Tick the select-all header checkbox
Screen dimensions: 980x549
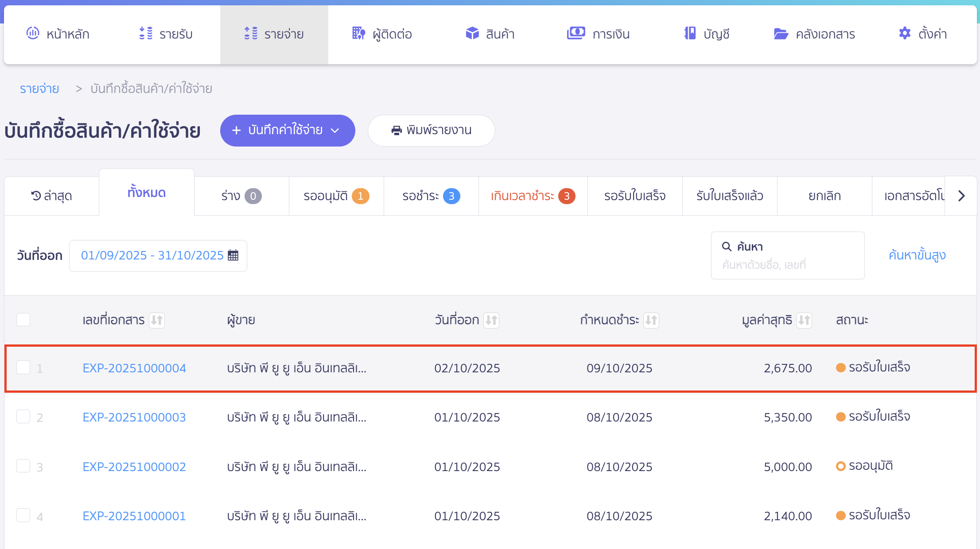pyautogui.click(x=23, y=320)
